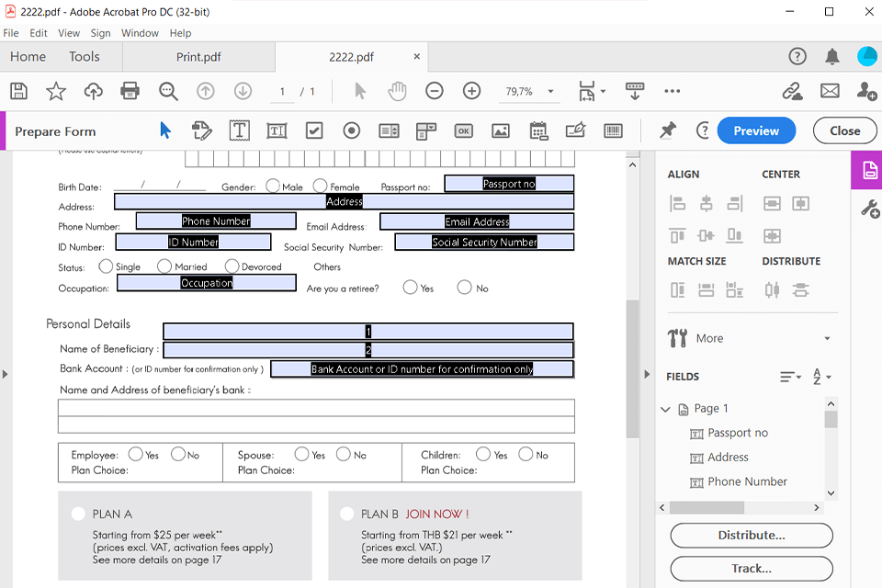
Task: Select the Female gender radio button
Action: point(320,186)
